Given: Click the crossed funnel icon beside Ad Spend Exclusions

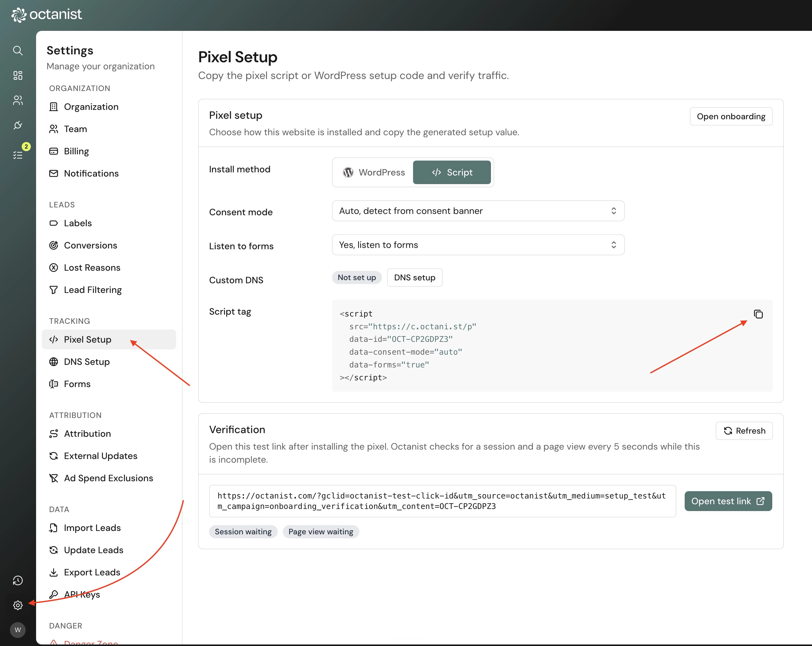Looking at the screenshot, I should coord(54,478).
